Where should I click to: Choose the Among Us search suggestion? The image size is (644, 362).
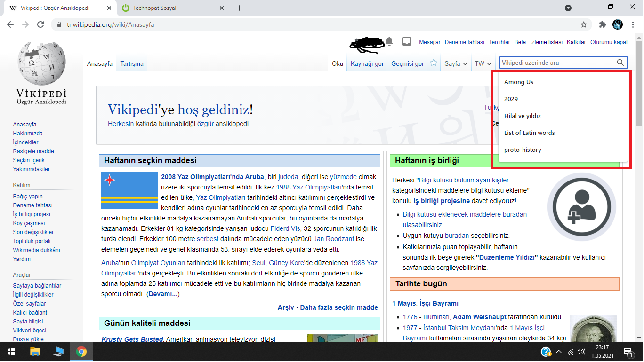click(563, 82)
